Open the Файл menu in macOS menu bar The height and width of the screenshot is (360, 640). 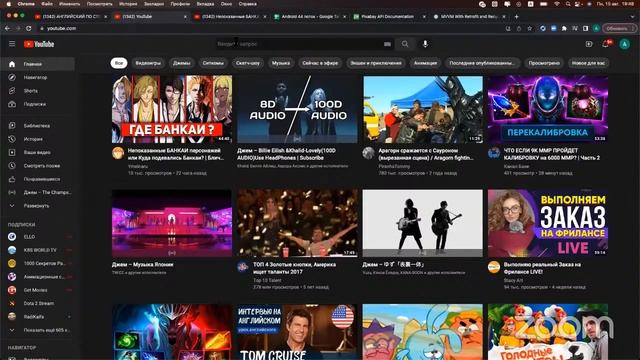coord(47,4)
